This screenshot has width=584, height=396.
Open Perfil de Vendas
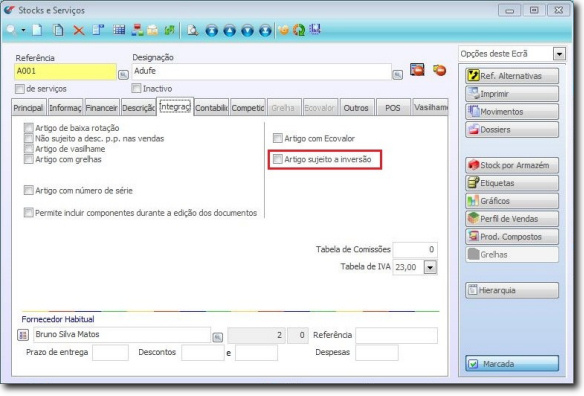pyautogui.click(x=512, y=219)
